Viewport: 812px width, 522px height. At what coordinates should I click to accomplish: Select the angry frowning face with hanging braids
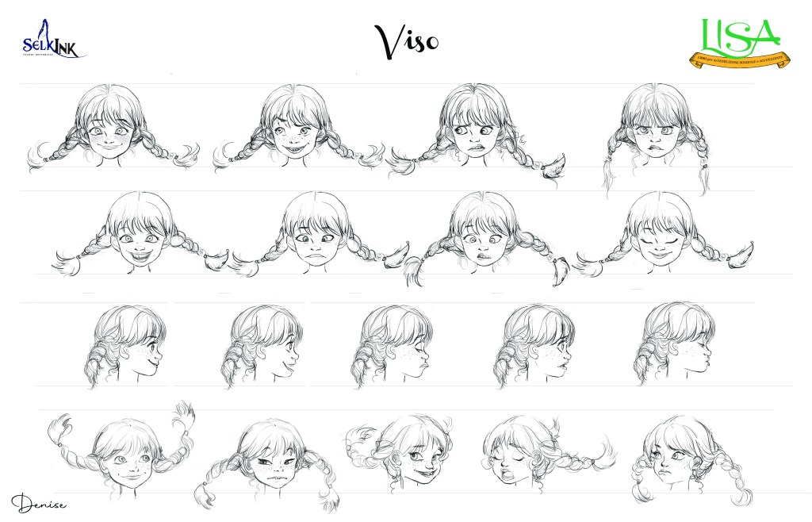tap(656, 136)
